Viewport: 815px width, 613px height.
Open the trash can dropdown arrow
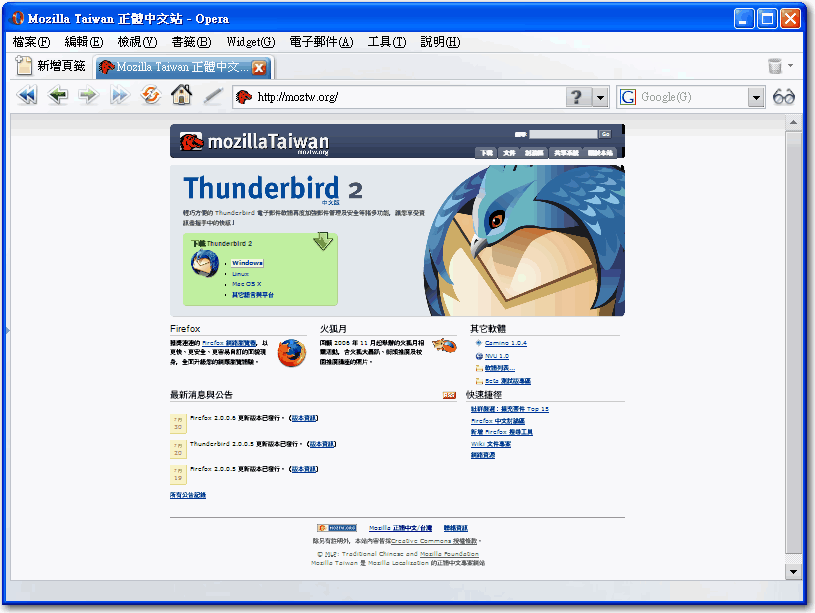tap(791, 66)
